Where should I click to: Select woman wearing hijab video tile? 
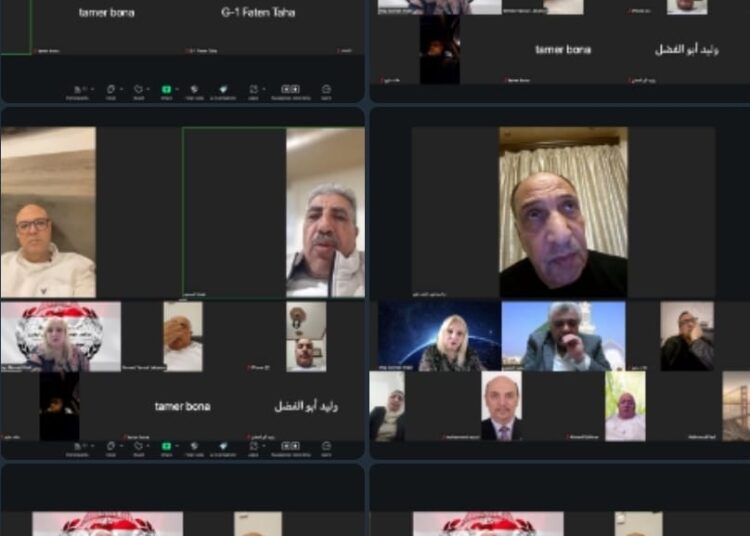387,406
